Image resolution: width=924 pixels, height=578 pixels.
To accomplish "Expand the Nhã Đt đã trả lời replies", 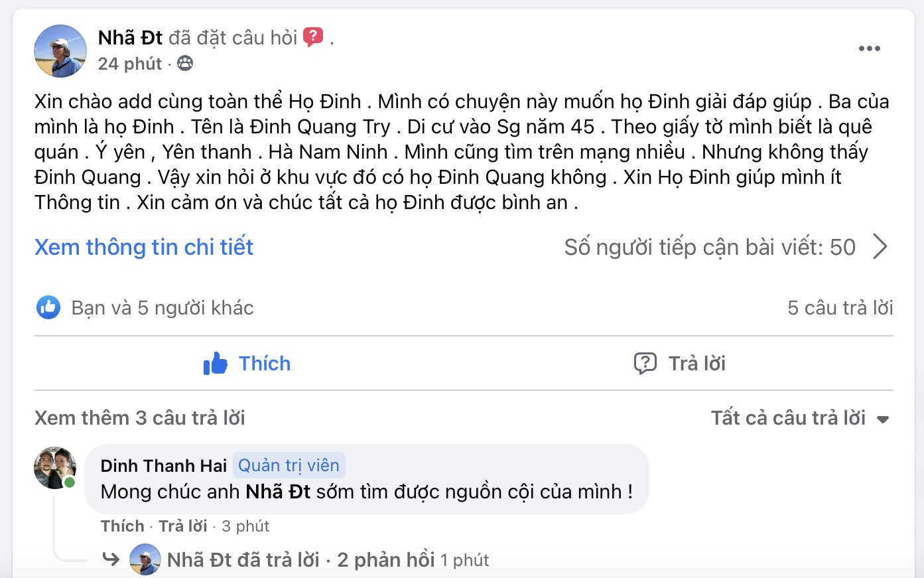I will [300, 560].
